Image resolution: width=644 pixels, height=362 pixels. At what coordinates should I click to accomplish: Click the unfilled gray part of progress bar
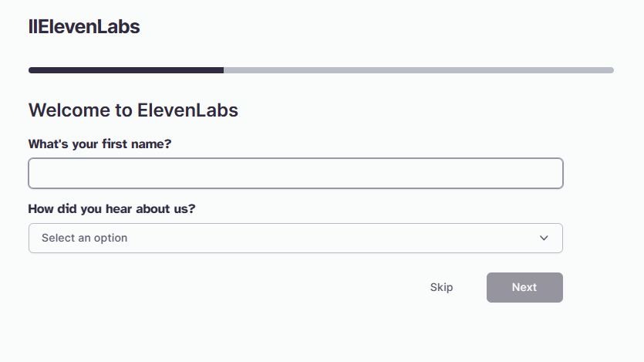coord(419,70)
